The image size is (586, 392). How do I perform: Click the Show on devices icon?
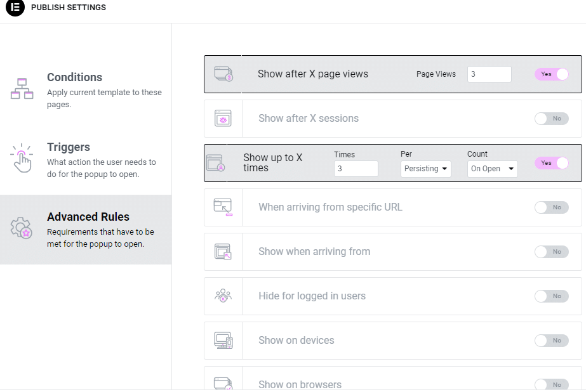[223, 340]
